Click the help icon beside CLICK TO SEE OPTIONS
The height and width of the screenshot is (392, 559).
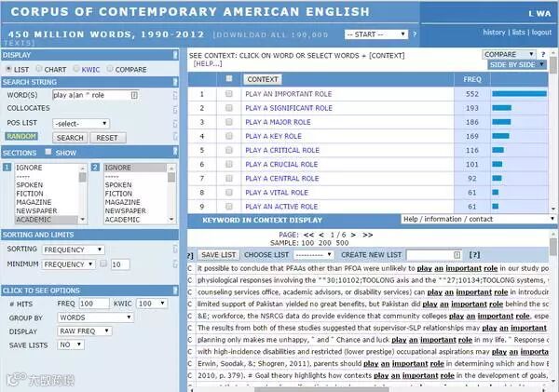coord(175,291)
